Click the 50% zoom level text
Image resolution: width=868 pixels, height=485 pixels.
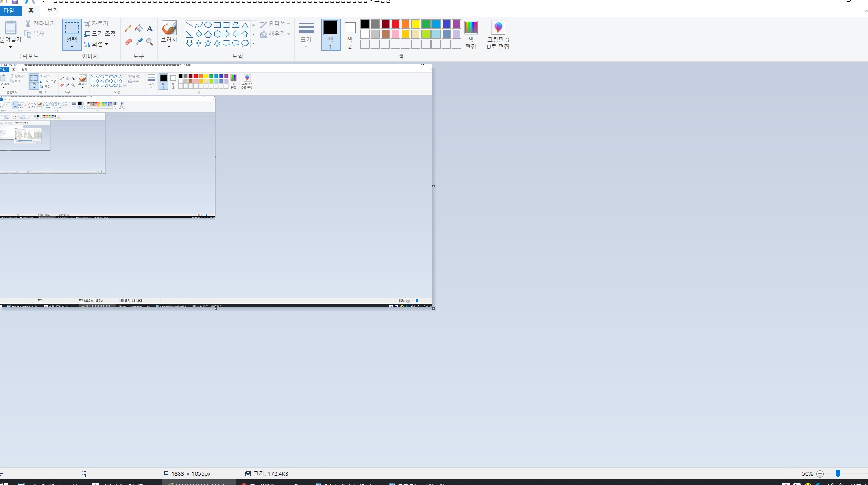click(x=807, y=474)
